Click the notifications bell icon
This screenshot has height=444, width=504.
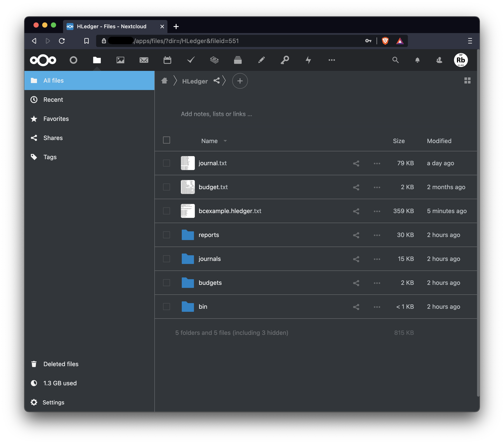point(417,60)
